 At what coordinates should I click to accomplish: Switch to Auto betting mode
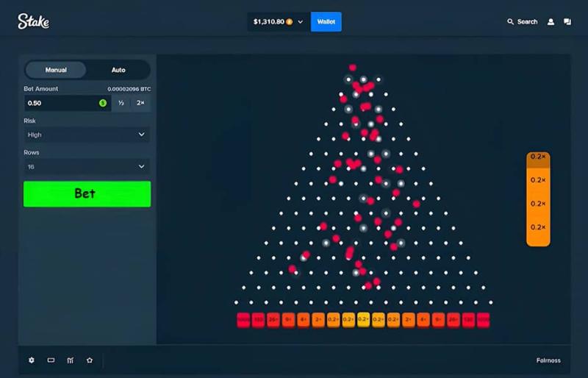click(x=118, y=70)
